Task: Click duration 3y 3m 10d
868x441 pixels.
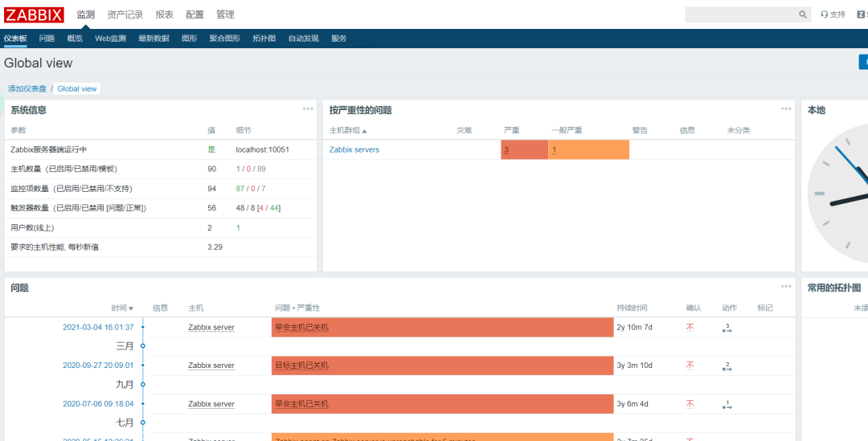Action: pyautogui.click(x=634, y=365)
